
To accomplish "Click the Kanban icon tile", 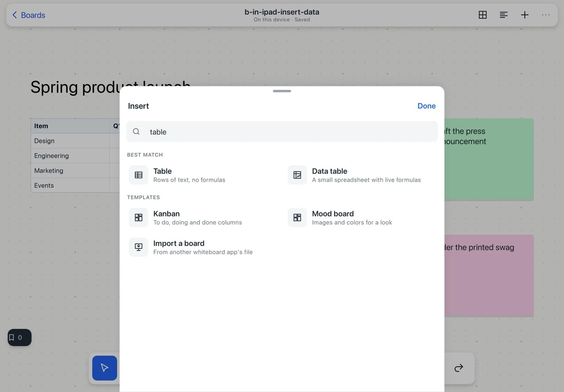I will [x=138, y=217].
